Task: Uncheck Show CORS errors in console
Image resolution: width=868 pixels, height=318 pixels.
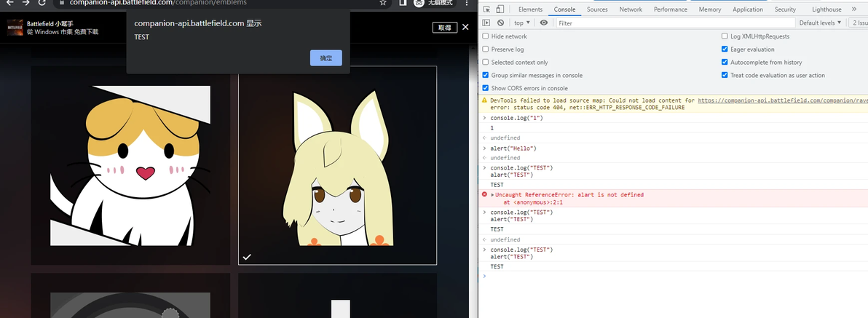Action: point(486,88)
